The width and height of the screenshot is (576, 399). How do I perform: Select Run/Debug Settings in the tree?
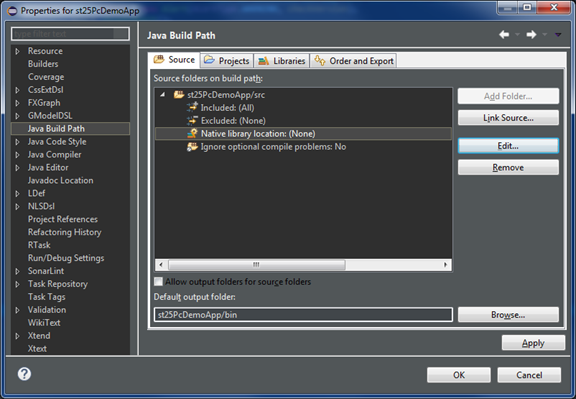pyautogui.click(x=66, y=258)
